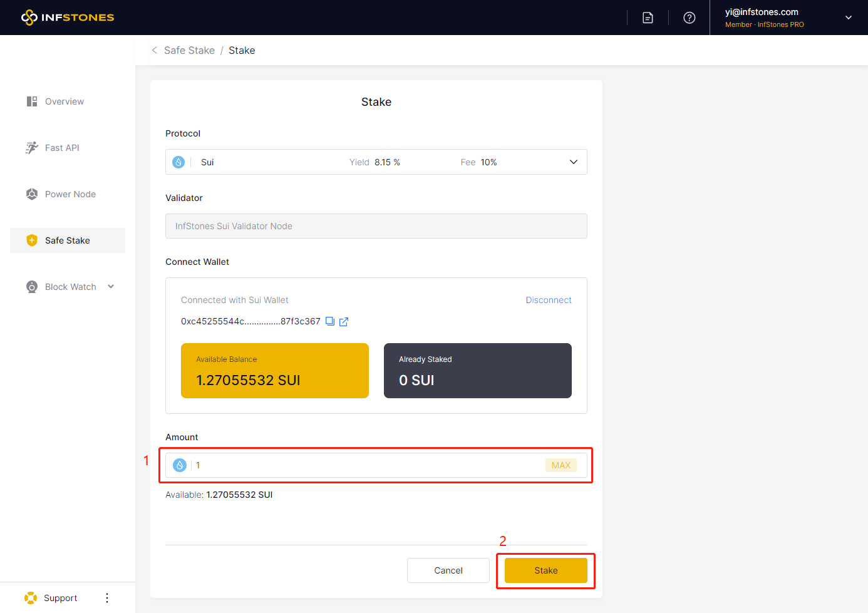Expand the Block Watch submenu chevron
Viewport: 868px width, 613px height.
[x=111, y=287]
